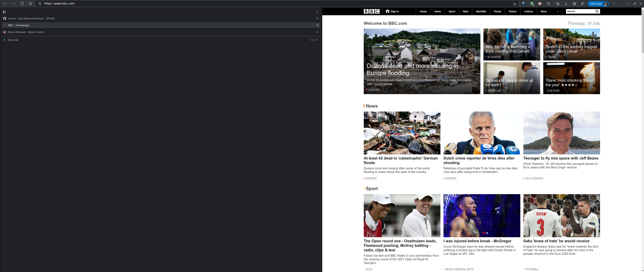Click the BBC logo in the header
The image size is (644, 272).
(372, 11)
